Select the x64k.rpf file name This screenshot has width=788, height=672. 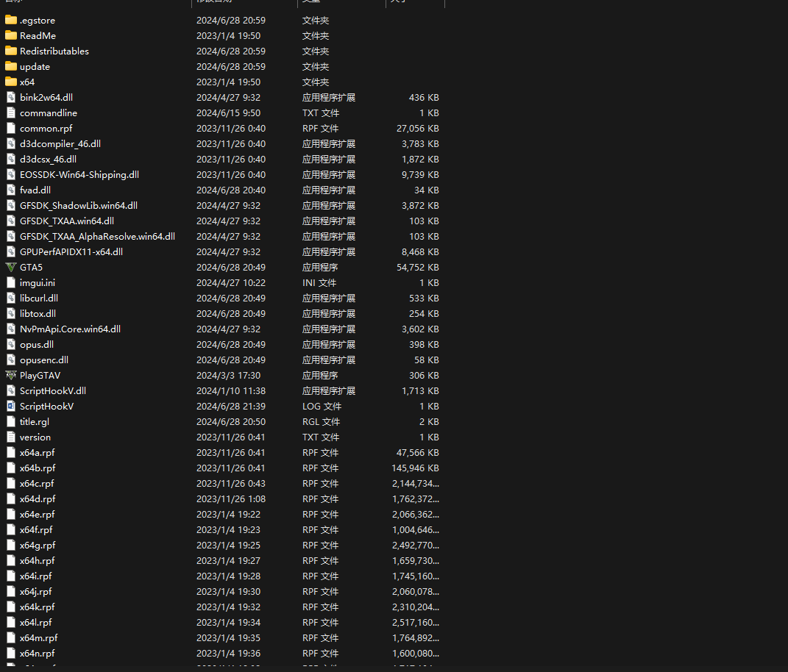pyautogui.click(x=38, y=607)
